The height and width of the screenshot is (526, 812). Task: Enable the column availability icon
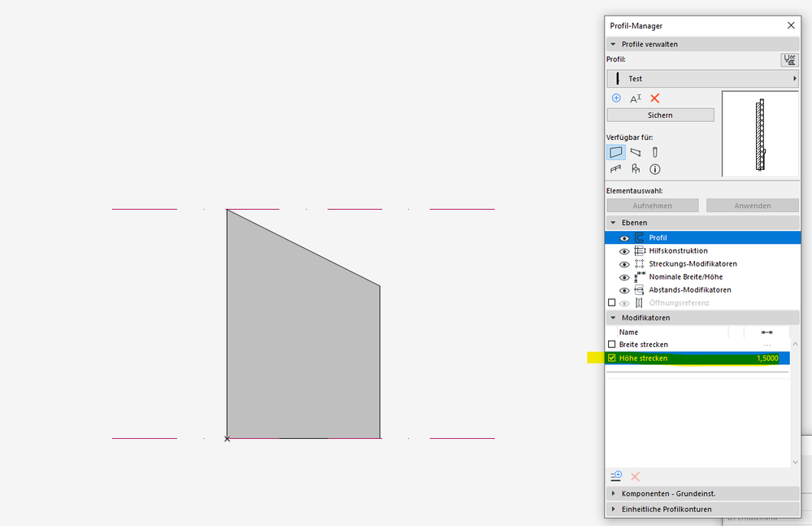654,152
